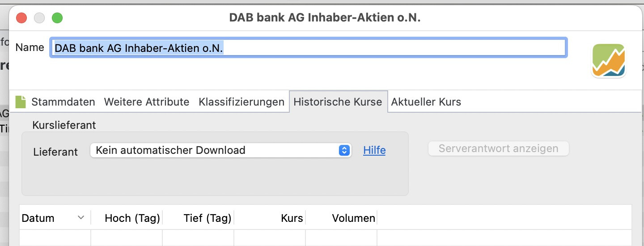Open the Lieferant provider dropdown
The image size is (644, 246).
click(221, 150)
